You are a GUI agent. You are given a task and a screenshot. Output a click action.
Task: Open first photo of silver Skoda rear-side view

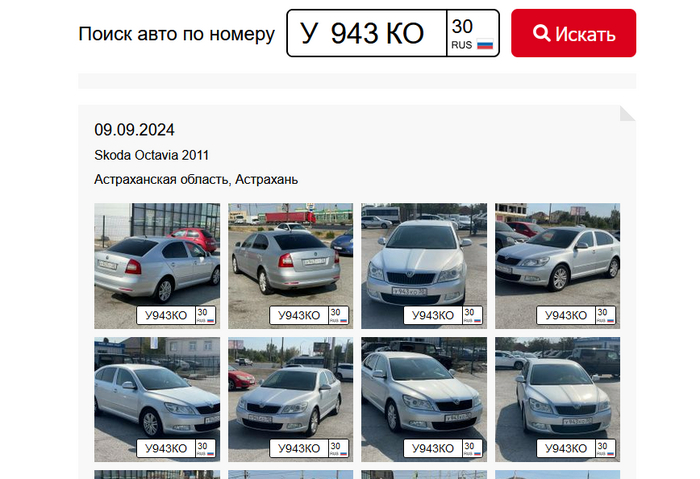pyautogui.click(x=157, y=266)
